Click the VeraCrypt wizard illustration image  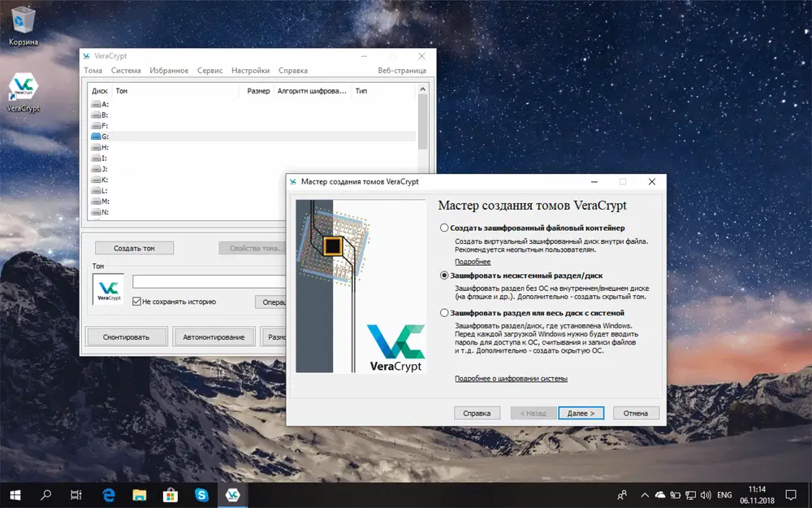[361, 286]
